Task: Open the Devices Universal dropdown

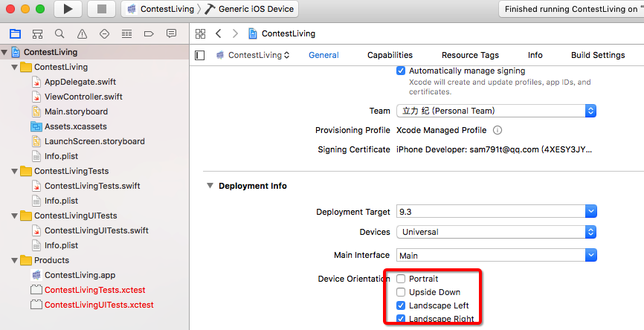Action: 496,232
